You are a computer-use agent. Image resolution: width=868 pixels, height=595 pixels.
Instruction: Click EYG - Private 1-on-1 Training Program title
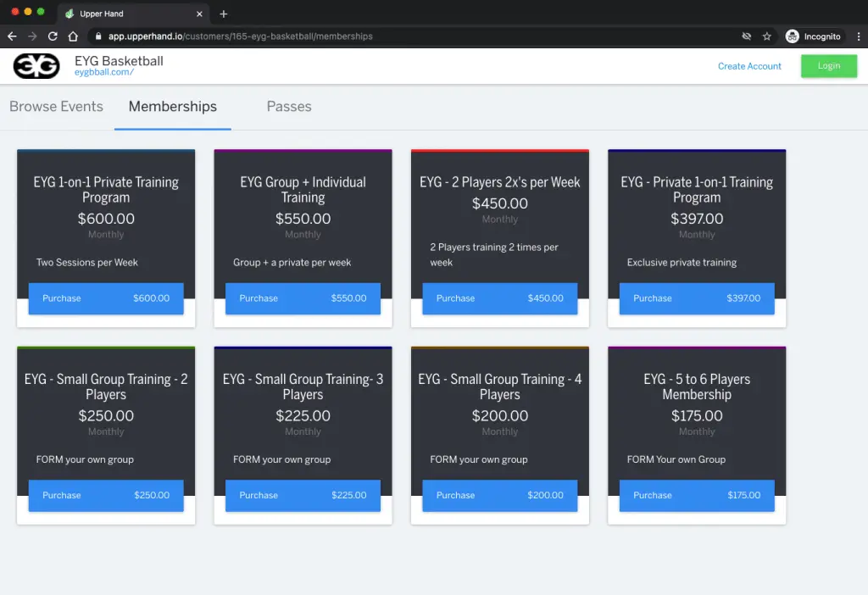[697, 190]
